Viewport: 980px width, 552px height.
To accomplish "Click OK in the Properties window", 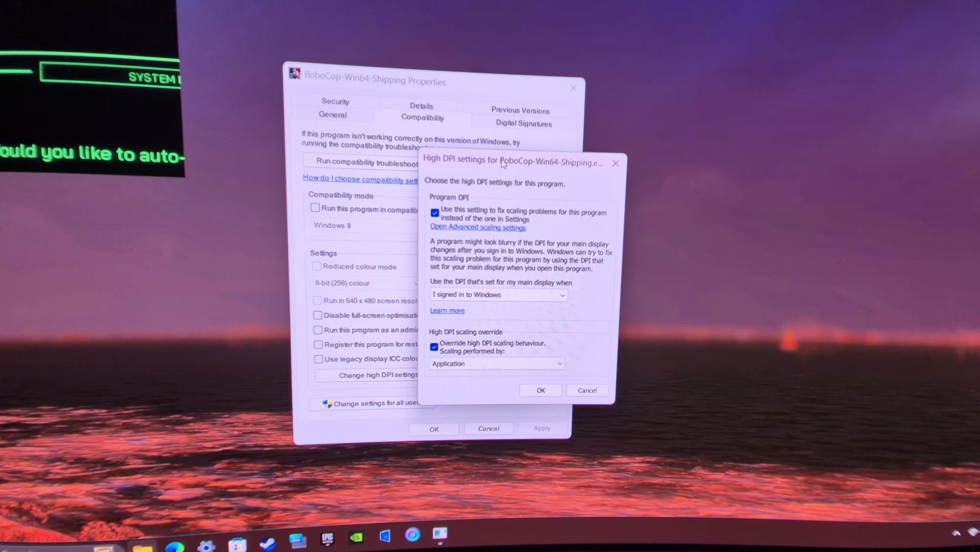I will pyautogui.click(x=434, y=429).
